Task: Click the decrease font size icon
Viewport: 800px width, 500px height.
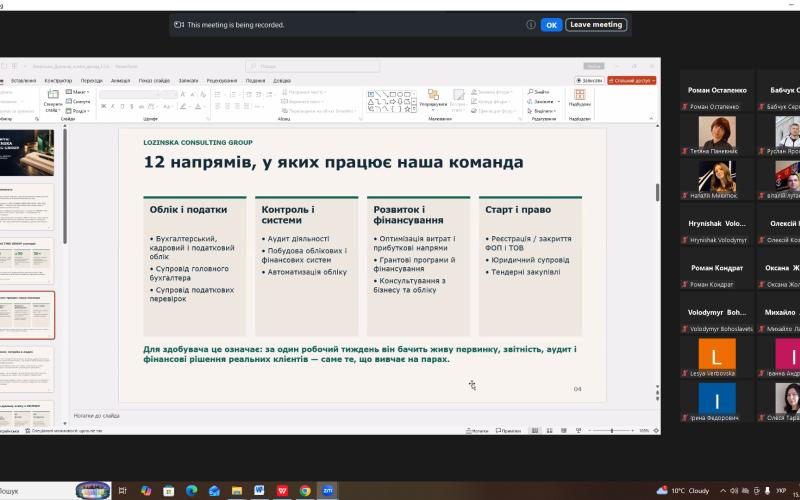Action: [x=193, y=94]
